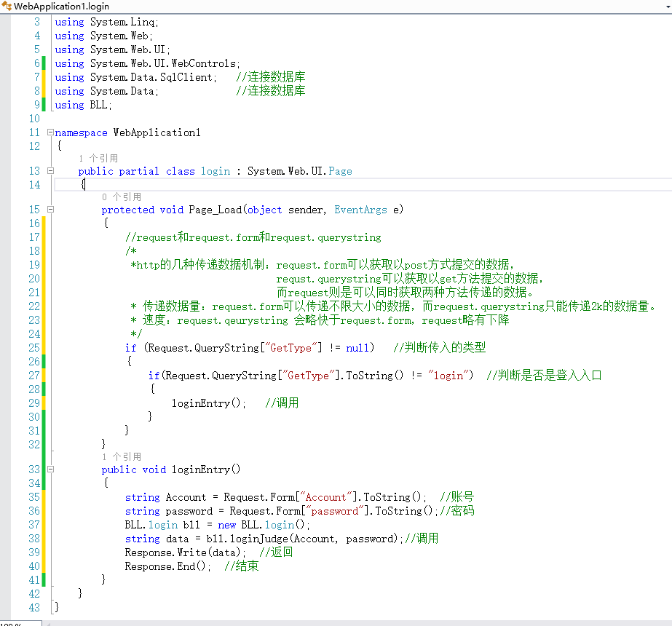Collapse the login class outline region
Image resolution: width=672 pixels, height=626 pixels.
[50, 170]
